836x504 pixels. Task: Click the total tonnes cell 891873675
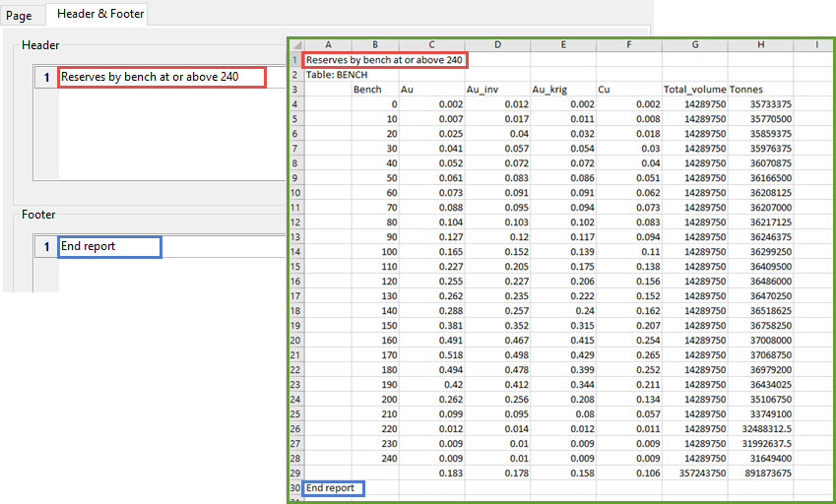coord(760,473)
